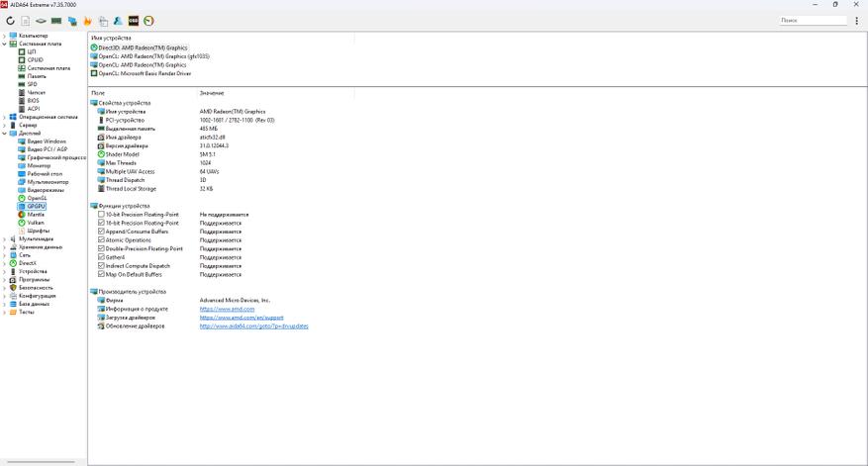Open Vulkan tree item
This screenshot has height=466, width=868.
point(36,222)
